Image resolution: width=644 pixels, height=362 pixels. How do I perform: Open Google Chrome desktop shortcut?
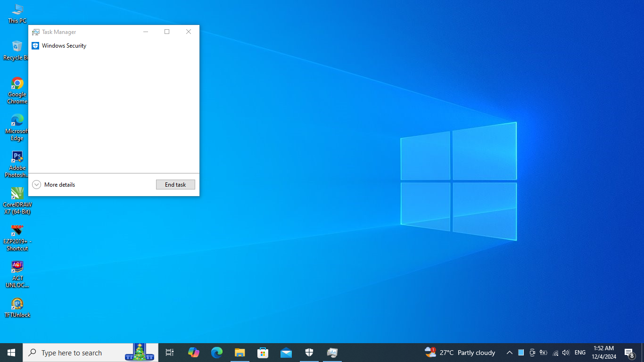[17, 90]
